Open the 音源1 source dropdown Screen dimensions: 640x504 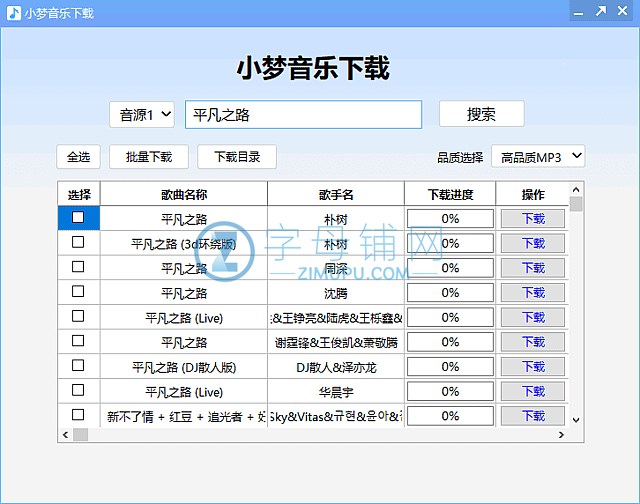(x=142, y=115)
